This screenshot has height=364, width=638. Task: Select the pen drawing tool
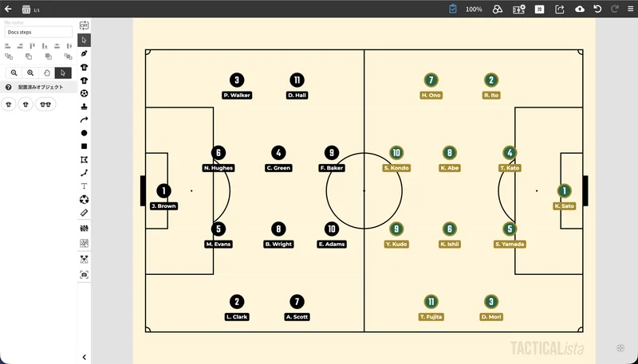click(84, 53)
